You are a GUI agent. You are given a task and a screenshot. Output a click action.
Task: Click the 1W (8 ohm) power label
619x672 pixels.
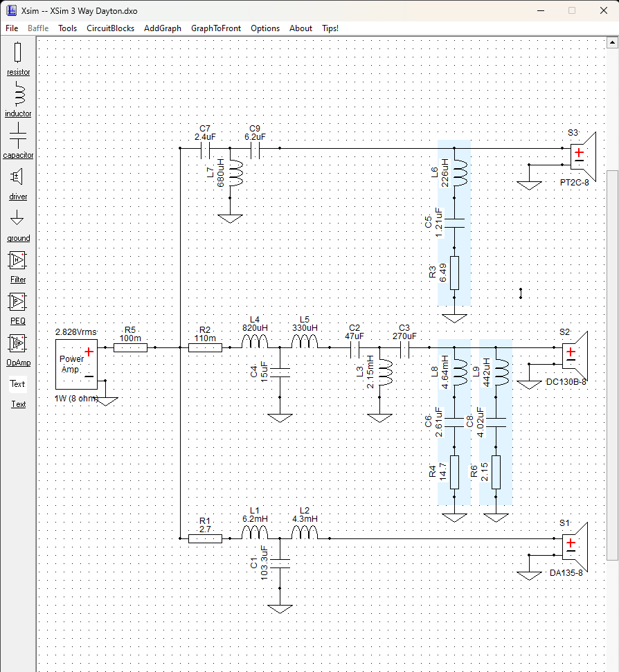(76, 399)
